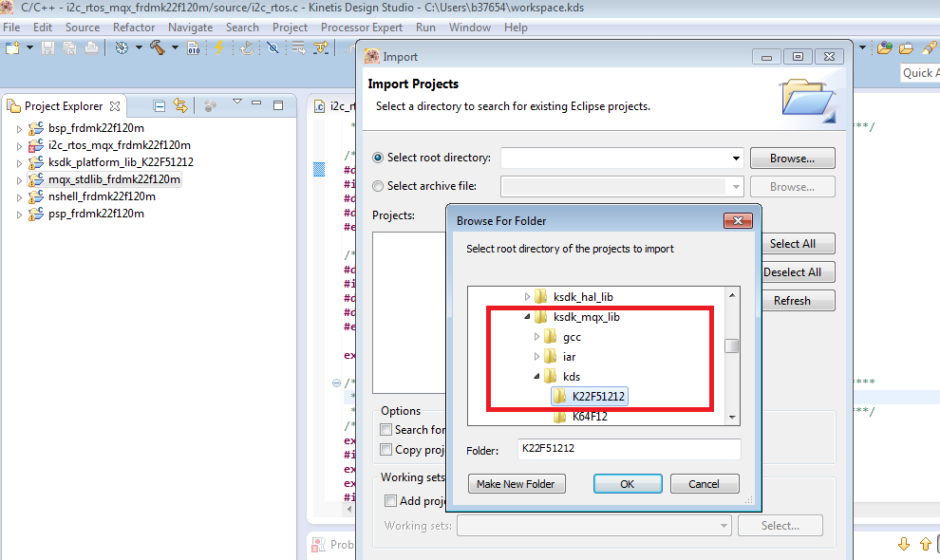Open the New wizard dropdown arrow
The height and width of the screenshot is (560, 940).
tap(29, 48)
